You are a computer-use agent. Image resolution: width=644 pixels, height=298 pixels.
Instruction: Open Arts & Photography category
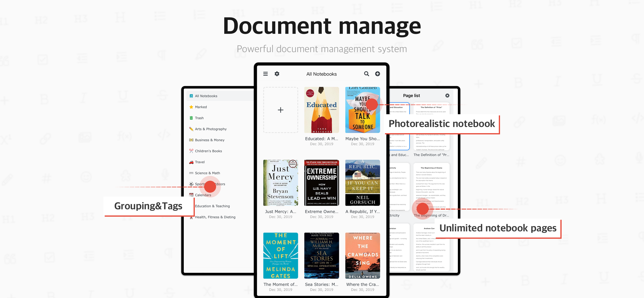click(211, 129)
